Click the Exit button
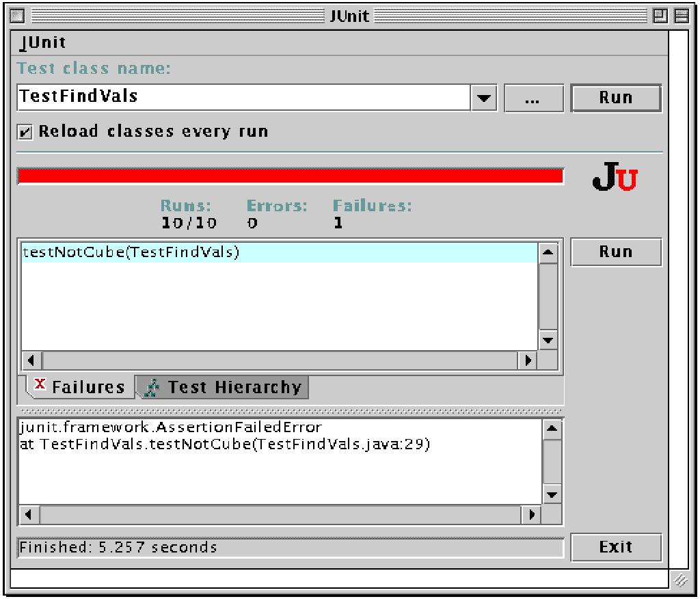Screen dimensions: 700x599 point(616,547)
